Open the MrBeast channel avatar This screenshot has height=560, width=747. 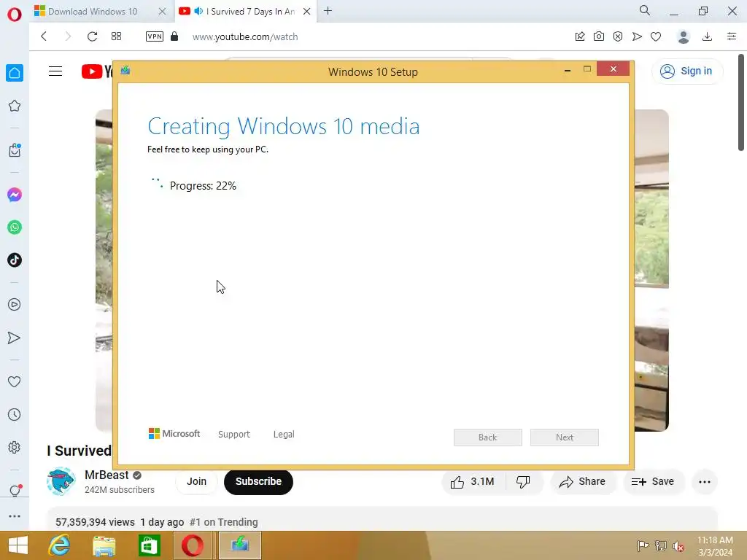pos(61,481)
